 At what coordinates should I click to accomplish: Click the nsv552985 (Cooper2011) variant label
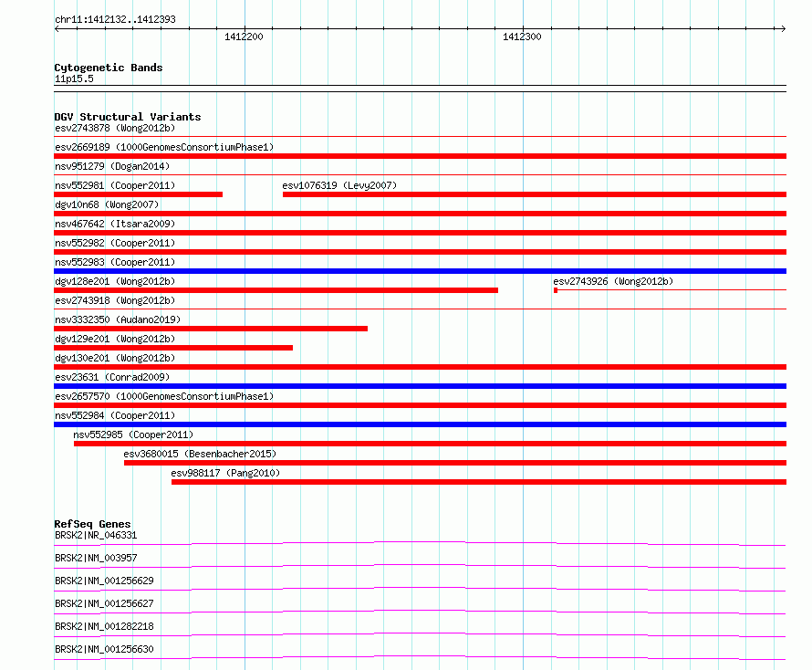pyautogui.click(x=133, y=434)
